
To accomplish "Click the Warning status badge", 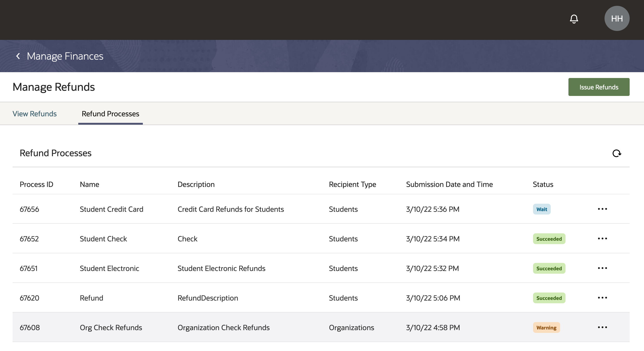I will [546, 327].
